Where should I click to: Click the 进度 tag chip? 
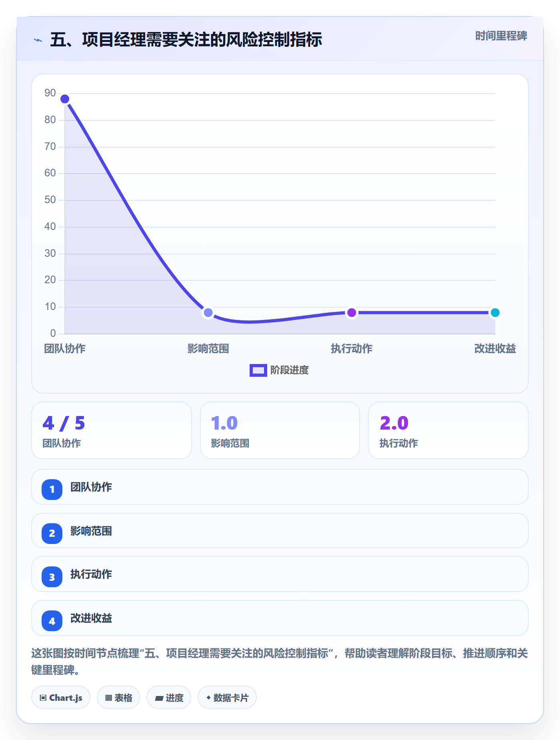169,697
